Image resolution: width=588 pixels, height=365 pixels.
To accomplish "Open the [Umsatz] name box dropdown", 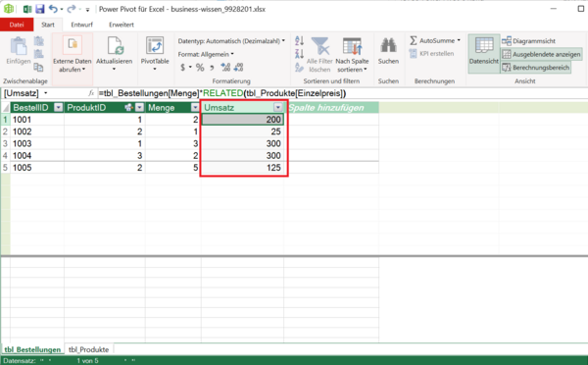I will point(46,93).
